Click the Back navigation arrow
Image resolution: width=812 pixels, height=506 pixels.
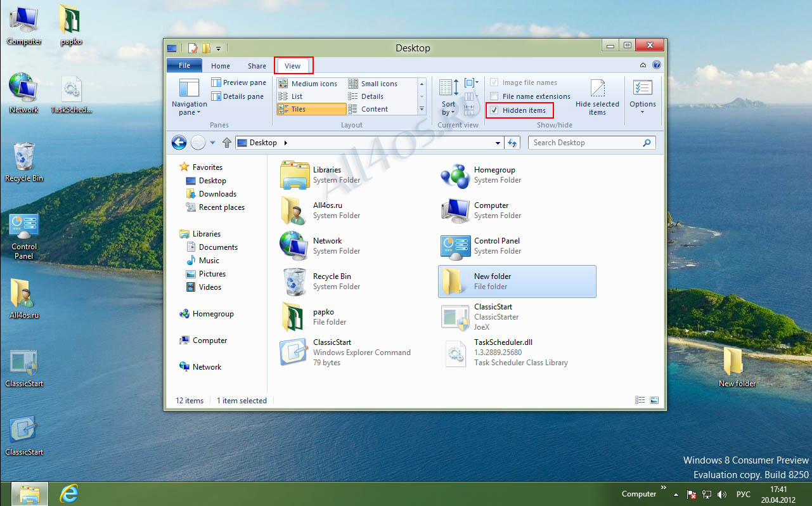[179, 143]
